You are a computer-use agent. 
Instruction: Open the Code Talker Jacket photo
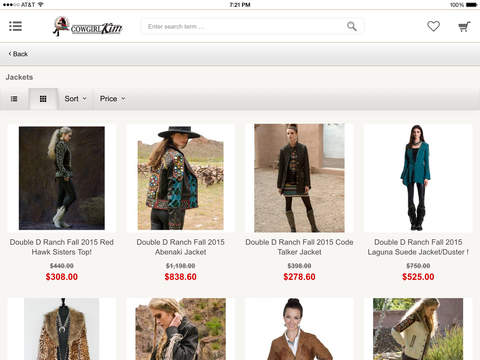pyautogui.click(x=299, y=178)
